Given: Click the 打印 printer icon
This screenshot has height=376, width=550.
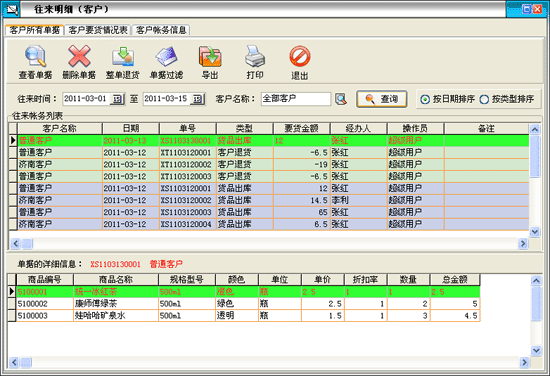Looking at the screenshot, I should (255, 56).
